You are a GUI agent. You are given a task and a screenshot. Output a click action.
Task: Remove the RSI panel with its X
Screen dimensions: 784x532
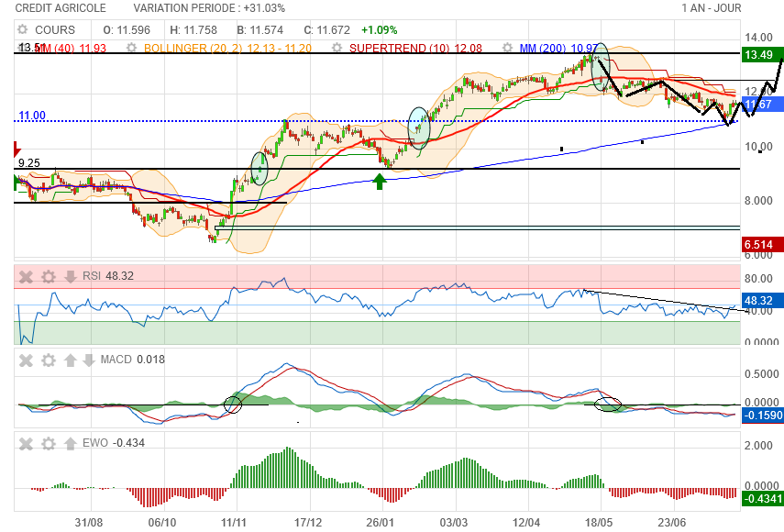(x=26, y=276)
